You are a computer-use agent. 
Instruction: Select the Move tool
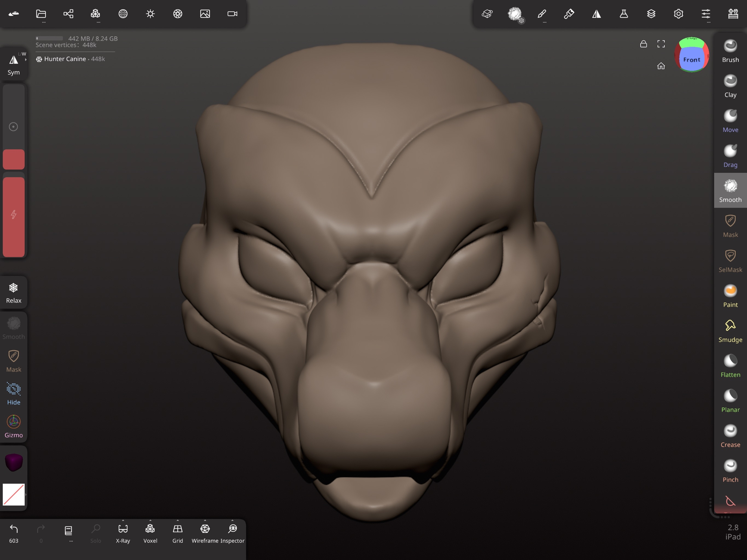(730, 121)
